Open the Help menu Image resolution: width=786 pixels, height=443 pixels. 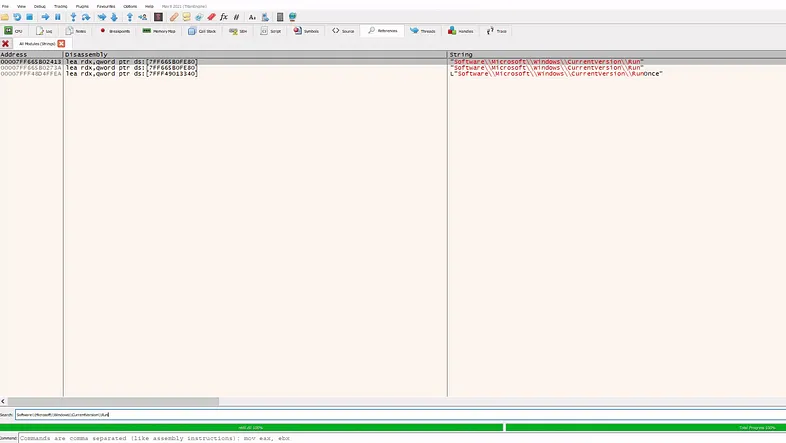click(x=149, y=7)
